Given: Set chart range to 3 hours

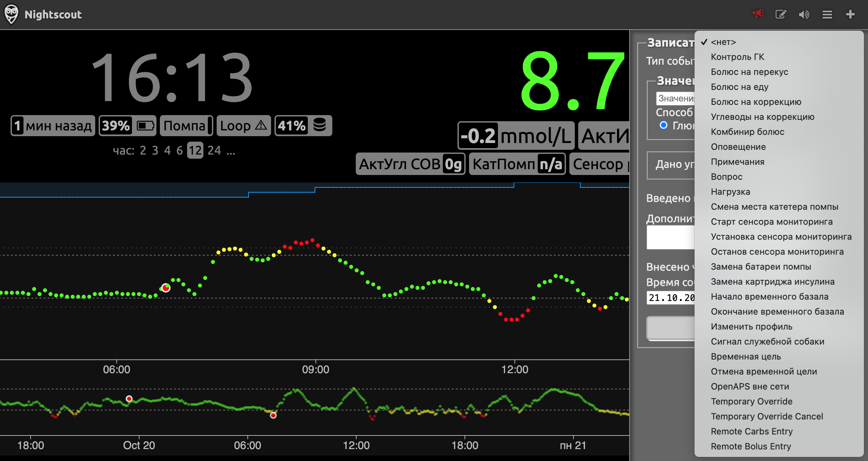Looking at the screenshot, I should coord(155,150).
